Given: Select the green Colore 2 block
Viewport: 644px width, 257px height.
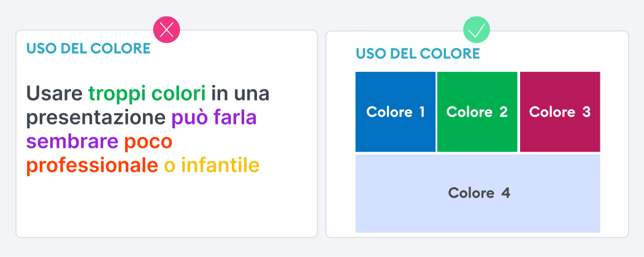Looking at the screenshot, I should (477, 112).
